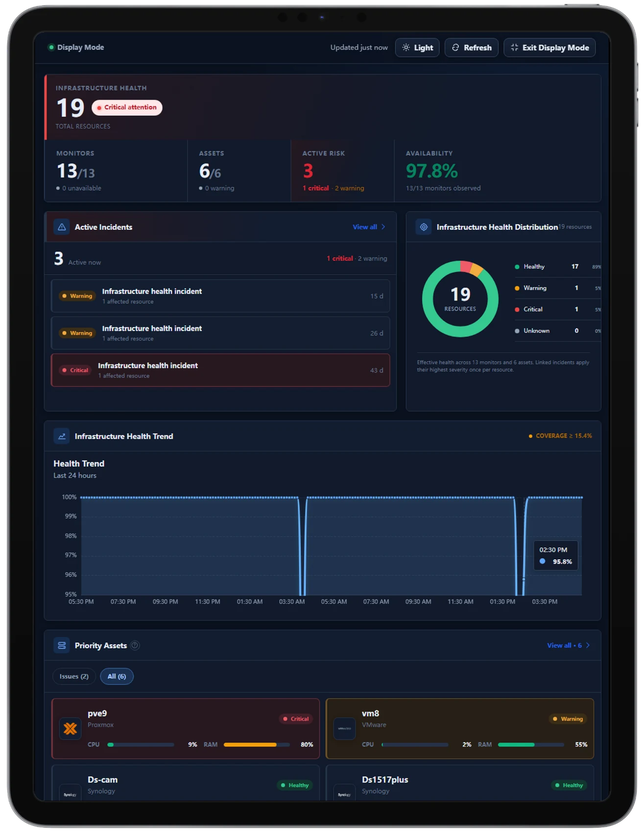This screenshot has height=833, width=644.
Task: Click the Health Distribution target icon
Action: pyautogui.click(x=424, y=227)
